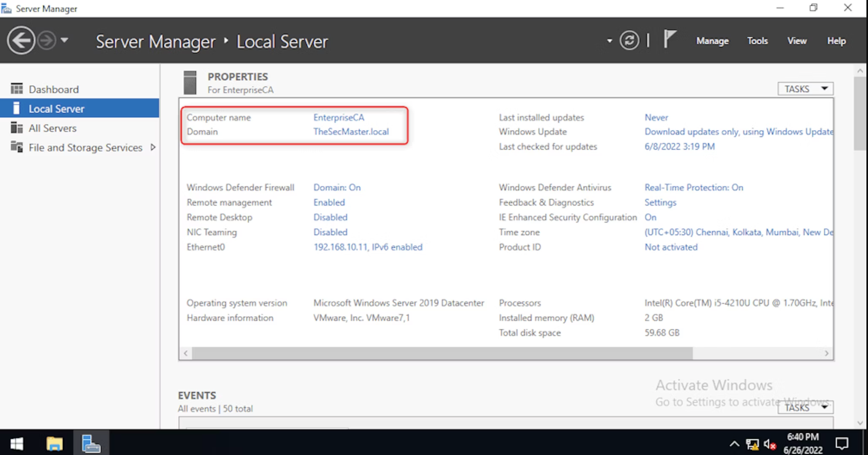Click the main vertical scrollbar up arrow
868x455 pixels.
[860, 71]
